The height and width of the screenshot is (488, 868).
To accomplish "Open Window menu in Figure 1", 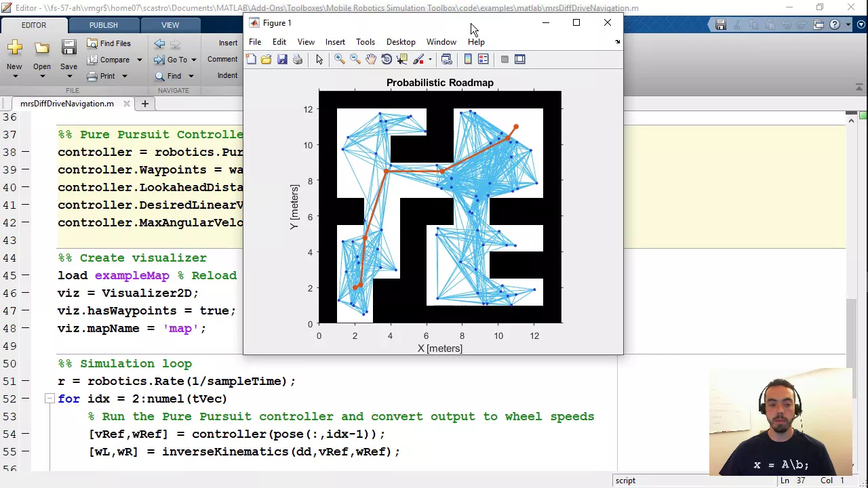I will pyautogui.click(x=441, y=42).
